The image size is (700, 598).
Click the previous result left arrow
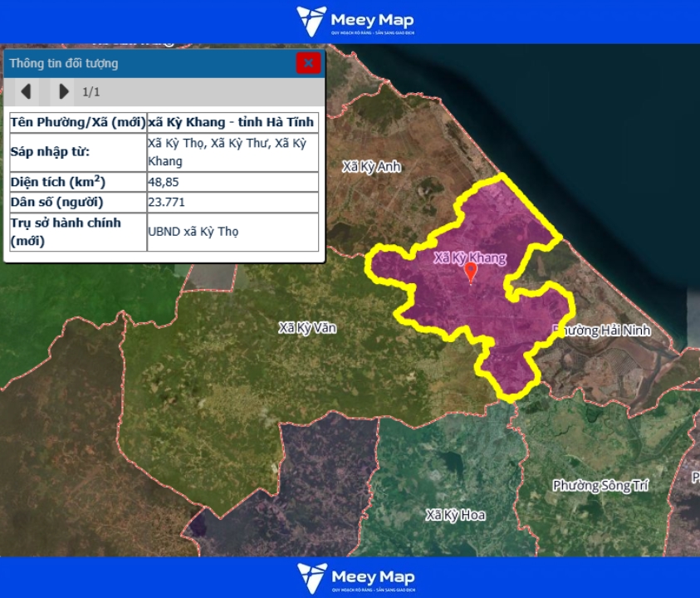click(26, 91)
